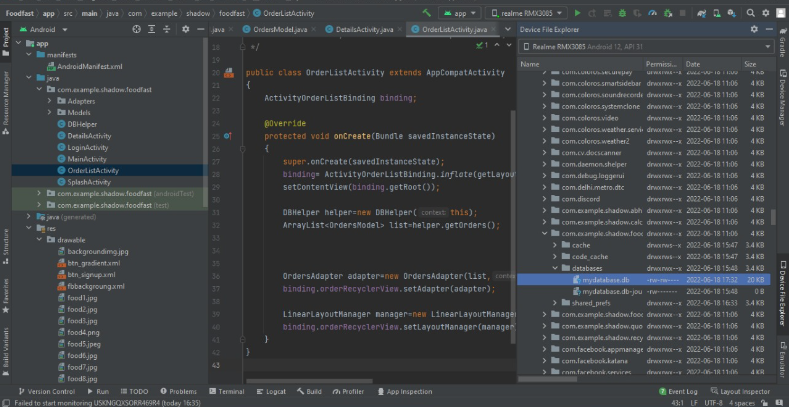The width and height of the screenshot is (789, 408).
Task: Collapse the databases folder in device explorer
Action: click(555, 268)
